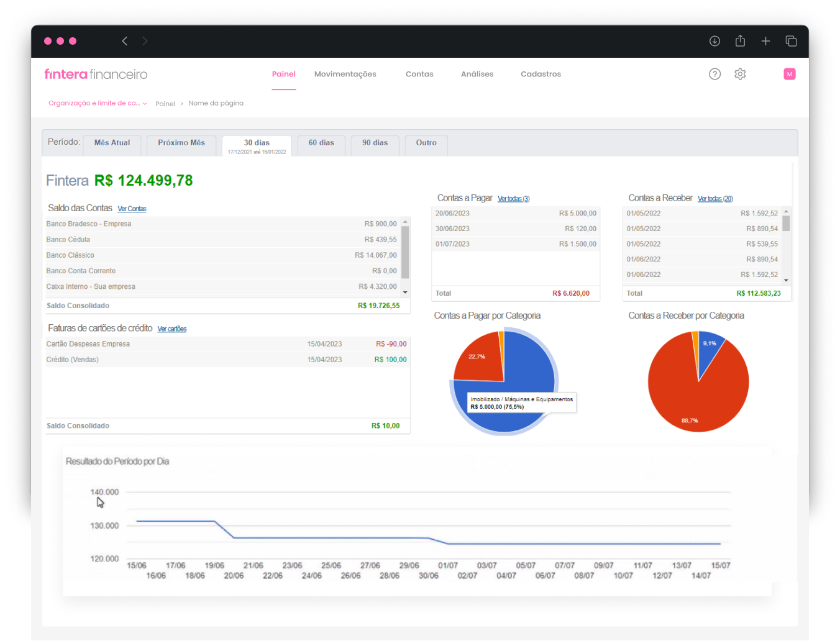
Task: Click the R$ 539,55 receivable entry
Action: (x=702, y=244)
